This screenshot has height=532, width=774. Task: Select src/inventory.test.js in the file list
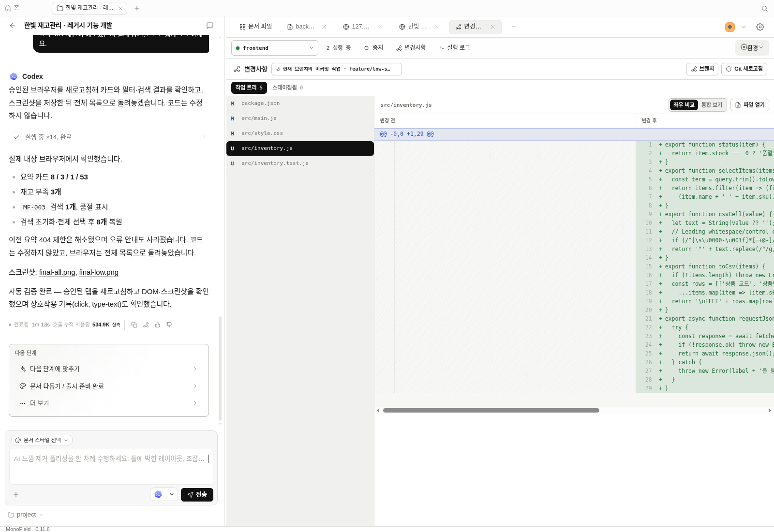(x=300, y=163)
